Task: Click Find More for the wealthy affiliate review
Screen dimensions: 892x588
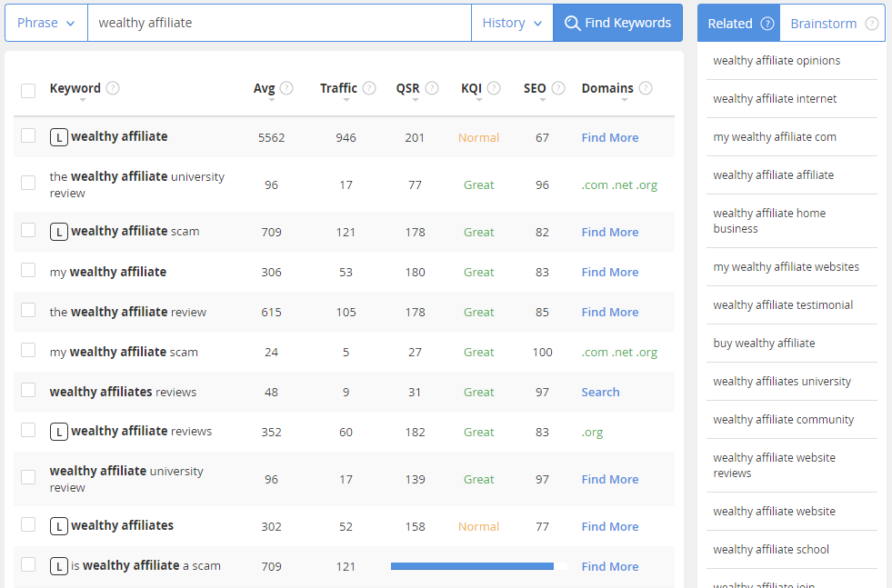Action: (610, 313)
